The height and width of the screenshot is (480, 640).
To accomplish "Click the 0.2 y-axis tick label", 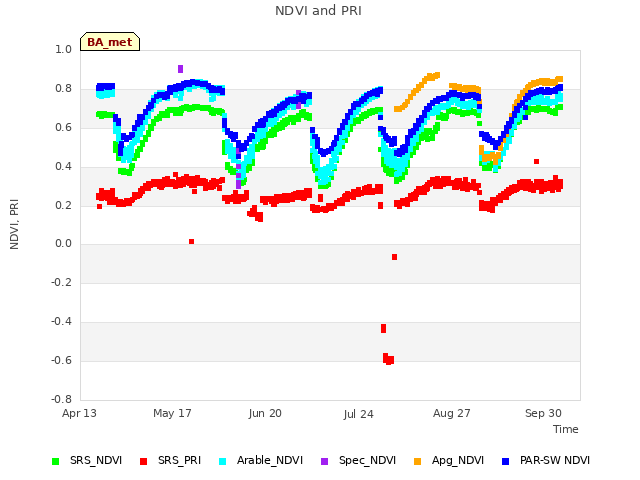I will pyautogui.click(x=63, y=205).
